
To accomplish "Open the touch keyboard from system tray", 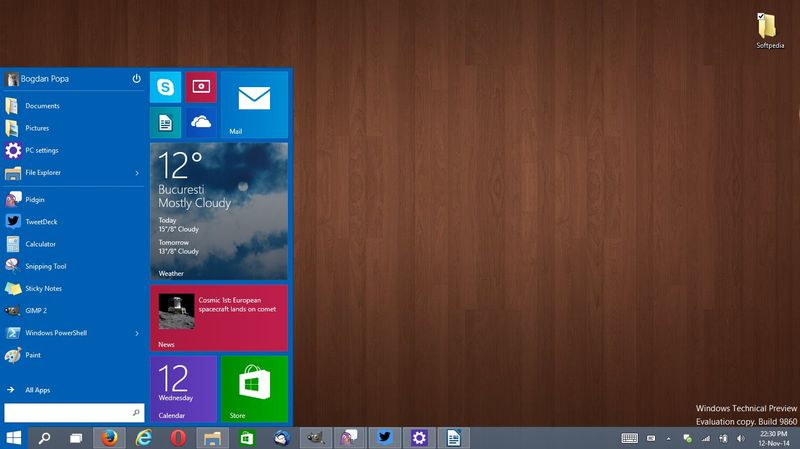I will click(x=630, y=438).
